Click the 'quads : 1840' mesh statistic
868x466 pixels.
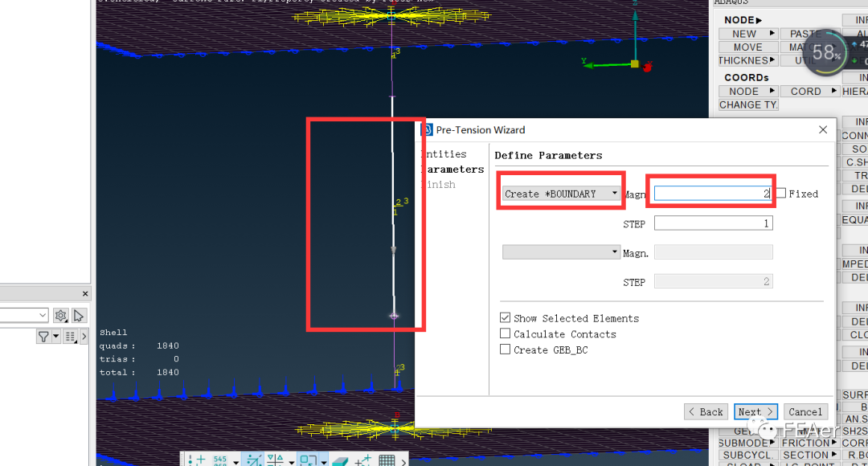[x=139, y=346]
